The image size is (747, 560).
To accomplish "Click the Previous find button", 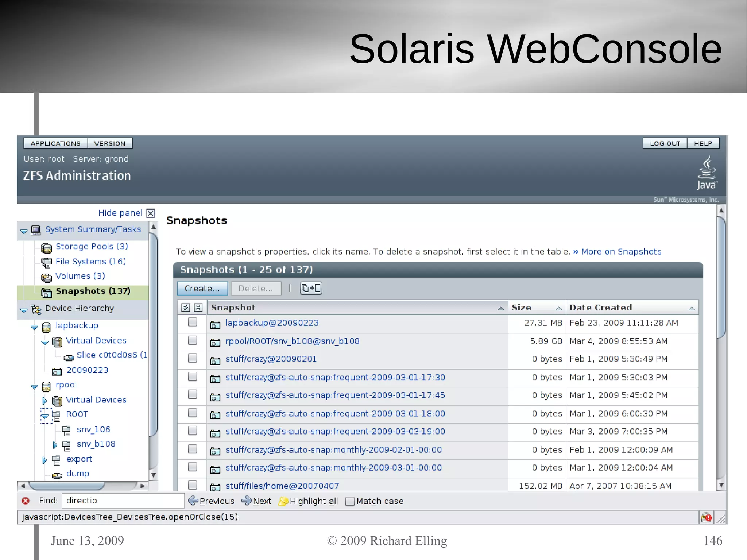I will (x=212, y=501).
